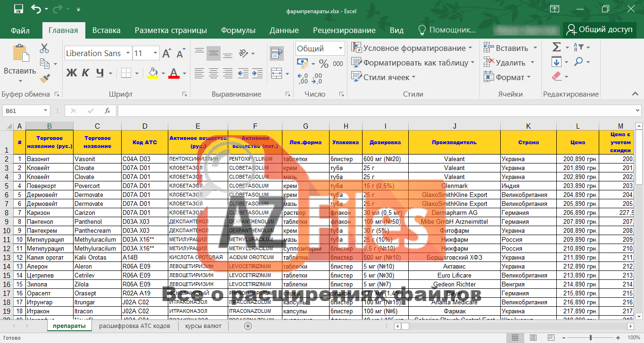The image size is (644, 343).
Task: Open Find and Select magnifier
Action: pyautogui.click(x=578, y=62)
